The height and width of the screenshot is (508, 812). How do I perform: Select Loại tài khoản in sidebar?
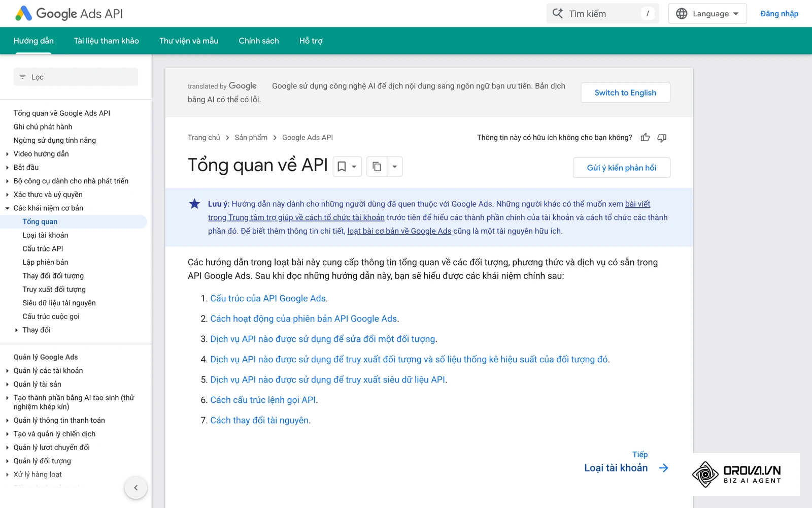45,235
